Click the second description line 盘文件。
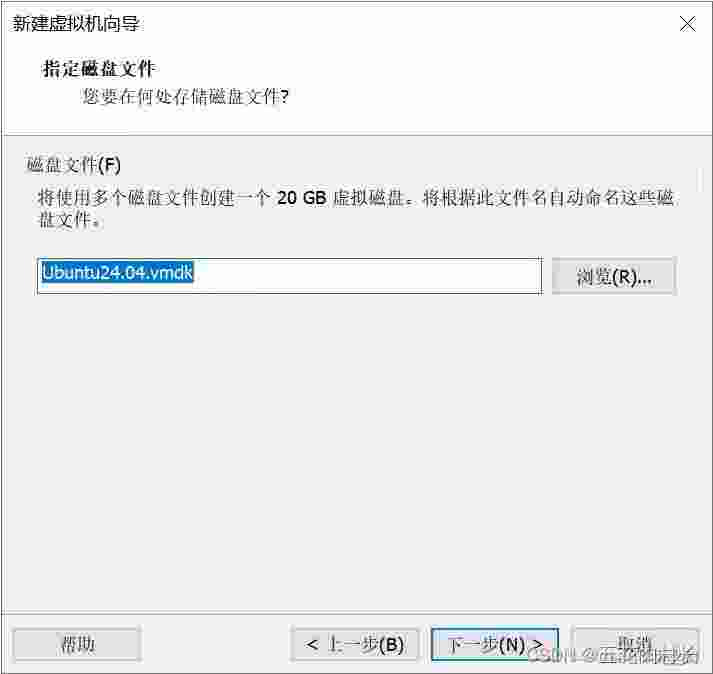Screen dimensions: 713x674 coord(69,220)
